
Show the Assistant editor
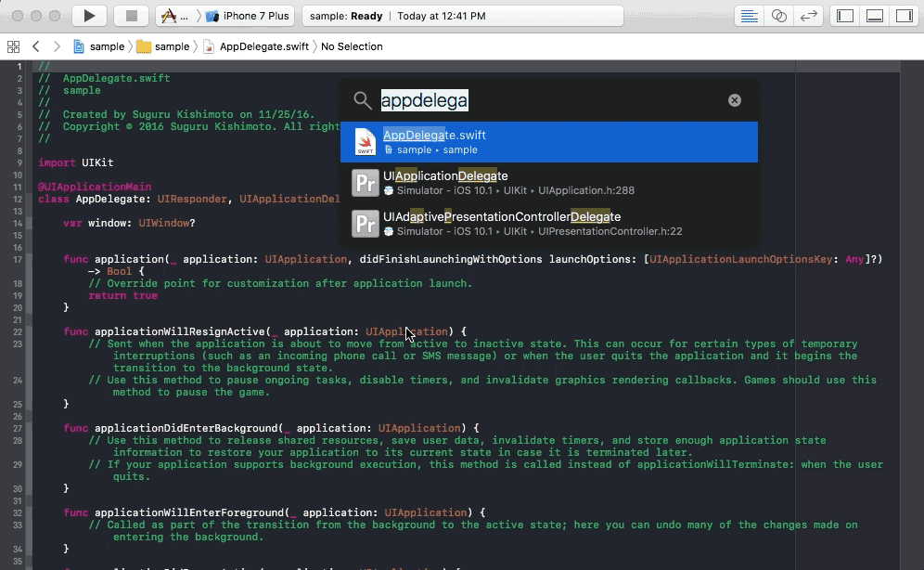click(x=779, y=16)
